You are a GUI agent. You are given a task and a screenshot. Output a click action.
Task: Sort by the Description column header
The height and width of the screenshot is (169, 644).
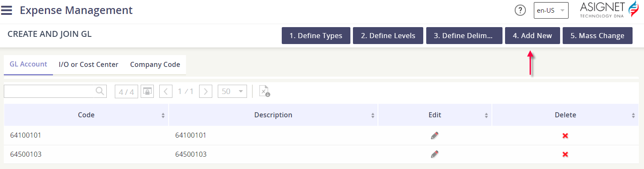point(273,115)
